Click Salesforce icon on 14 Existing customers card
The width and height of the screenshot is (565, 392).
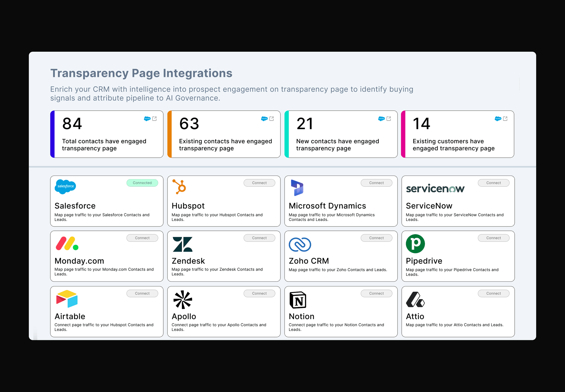click(x=498, y=119)
